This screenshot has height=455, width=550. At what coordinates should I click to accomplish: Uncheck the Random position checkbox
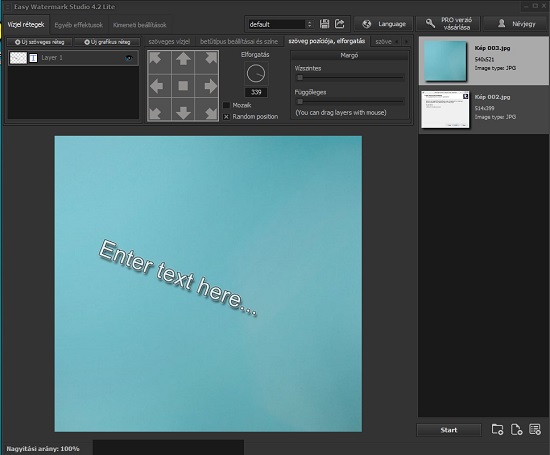(x=226, y=117)
